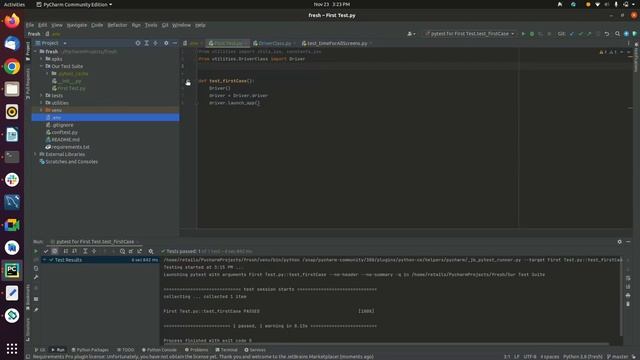Viewport: 640px width, 360px height.
Task: Hide the Run panel with minus icon
Action: (x=628, y=242)
